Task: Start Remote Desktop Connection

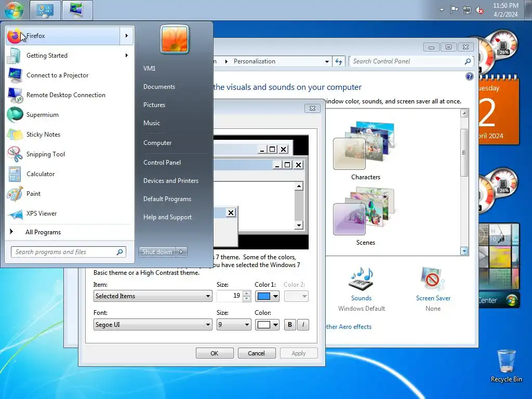Action: [x=70, y=95]
